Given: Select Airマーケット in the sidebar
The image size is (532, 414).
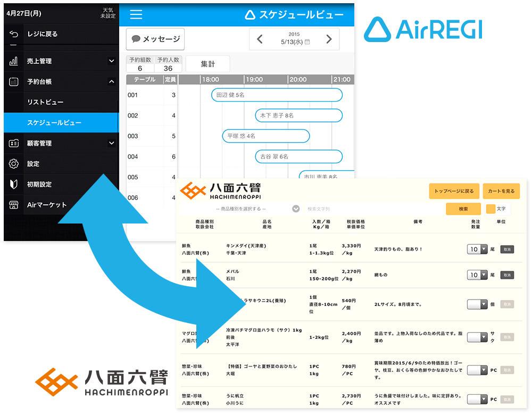Looking at the screenshot, I should click(x=61, y=205).
